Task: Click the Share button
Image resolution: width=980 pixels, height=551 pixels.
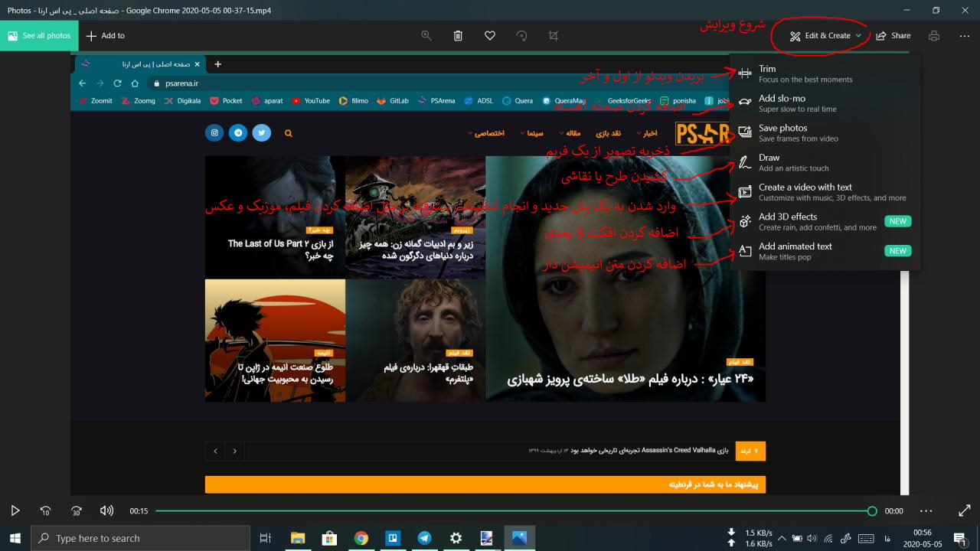Action: coord(893,36)
